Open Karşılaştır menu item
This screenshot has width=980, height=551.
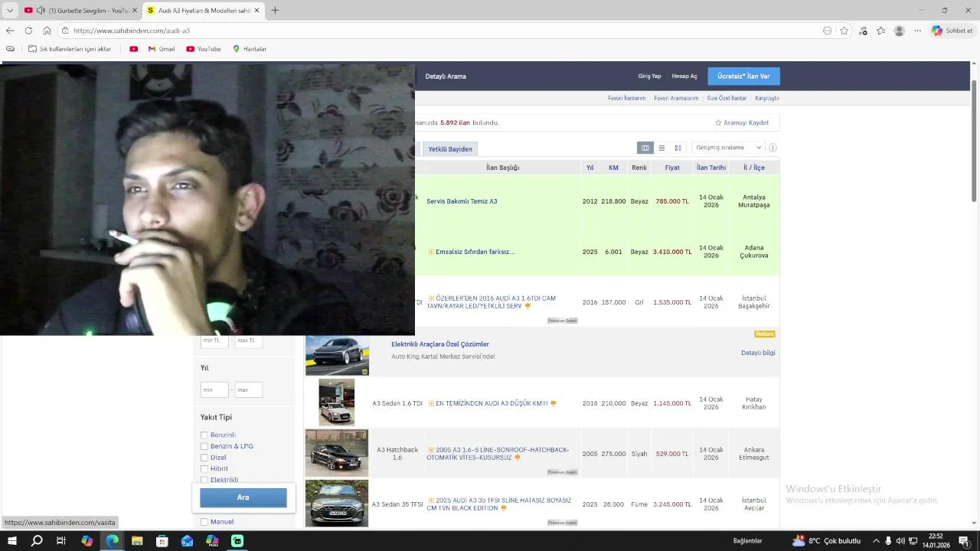tap(767, 98)
